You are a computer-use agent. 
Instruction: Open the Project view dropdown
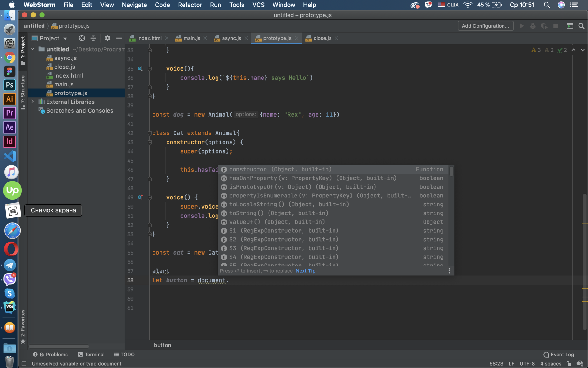tap(50, 38)
